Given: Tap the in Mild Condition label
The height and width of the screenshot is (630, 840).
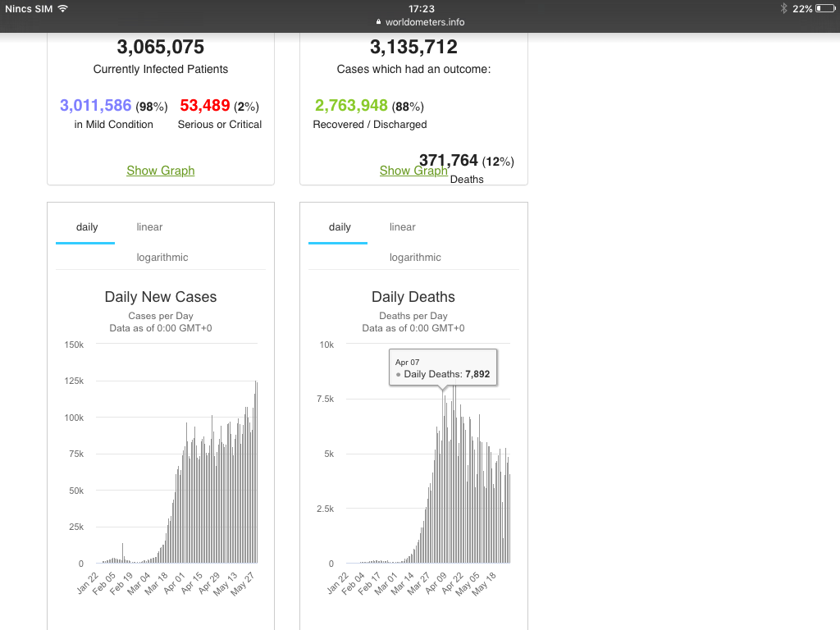Looking at the screenshot, I should 113,125.
